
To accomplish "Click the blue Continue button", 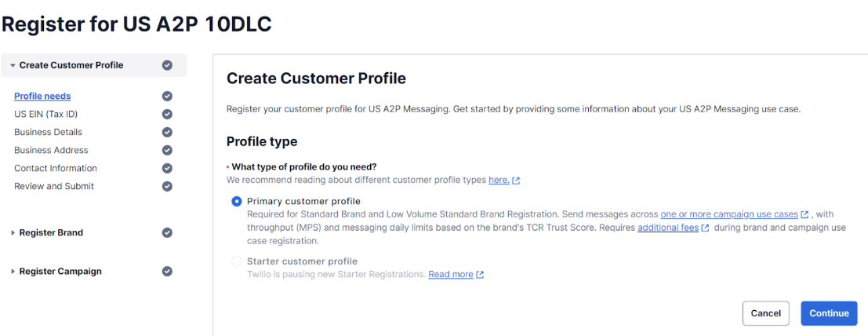I will (829, 313).
